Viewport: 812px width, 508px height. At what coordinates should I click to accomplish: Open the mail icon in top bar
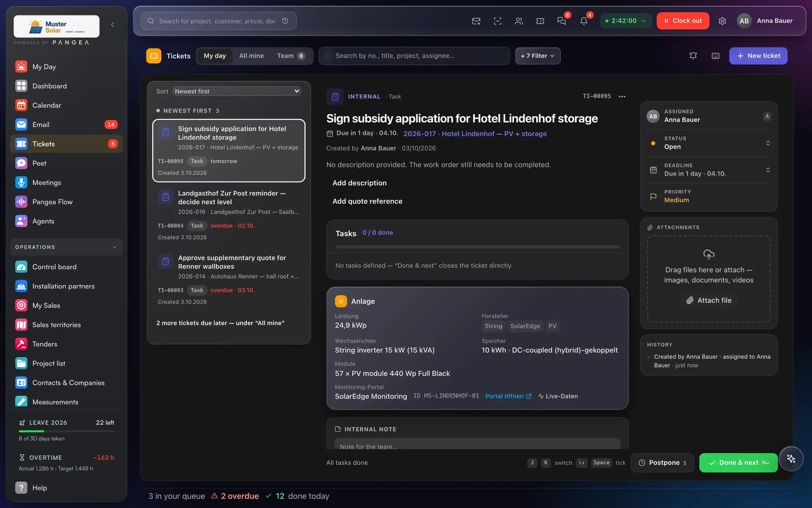pyautogui.click(x=476, y=21)
